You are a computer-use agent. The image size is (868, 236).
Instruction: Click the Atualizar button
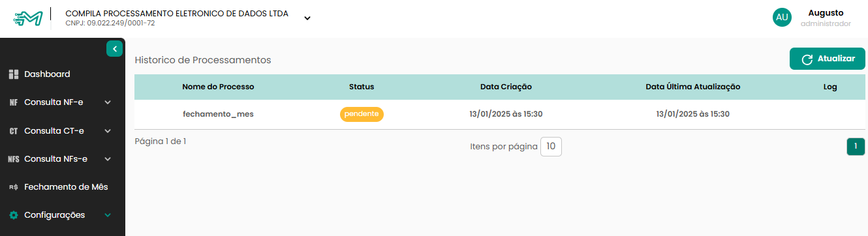pos(828,59)
